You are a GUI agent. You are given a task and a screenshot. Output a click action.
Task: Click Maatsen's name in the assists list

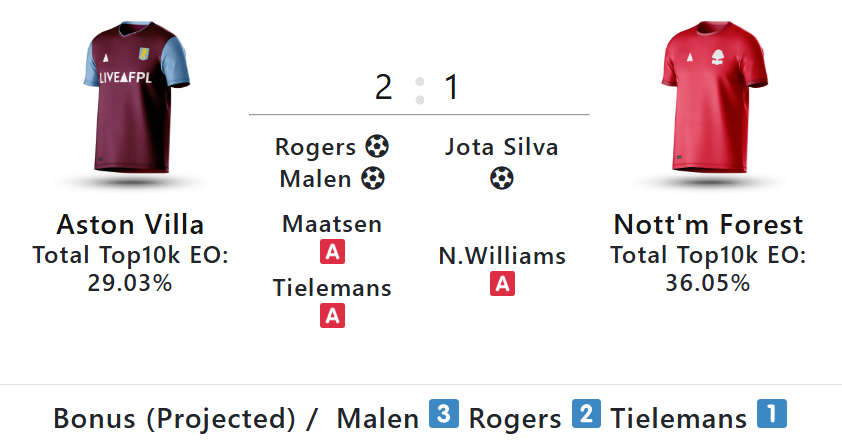332,224
